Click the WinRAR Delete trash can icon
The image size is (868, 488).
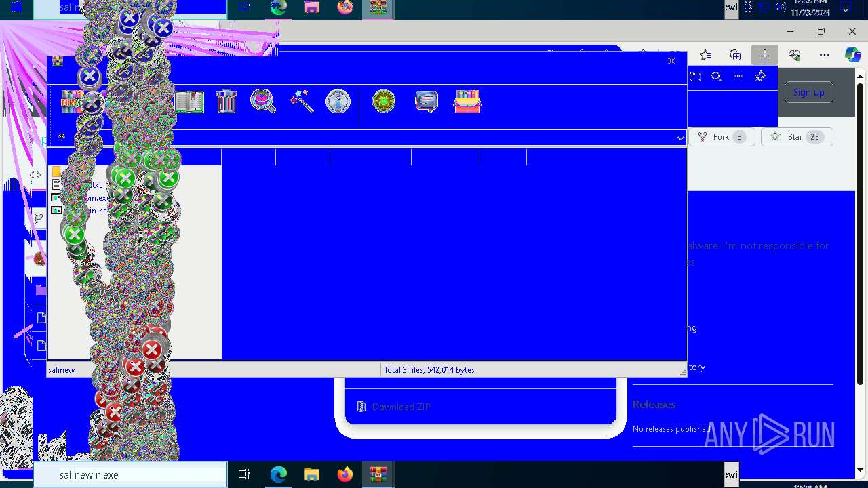(x=226, y=102)
